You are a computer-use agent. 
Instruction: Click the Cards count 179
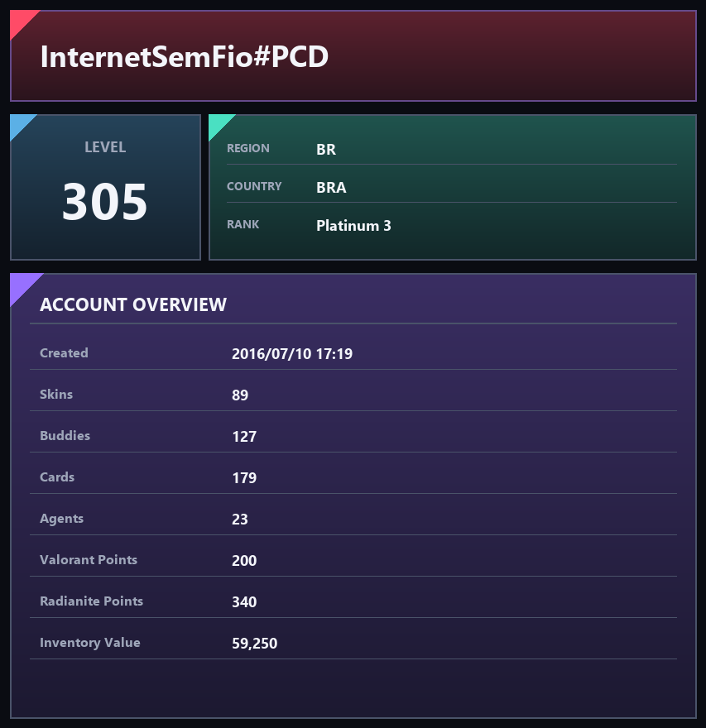(244, 478)
